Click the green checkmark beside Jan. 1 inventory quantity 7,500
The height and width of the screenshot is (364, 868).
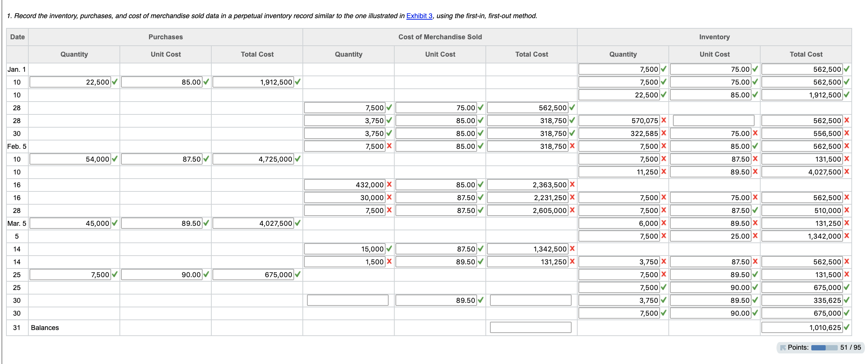pyautogui.click(x=663, y=69)
